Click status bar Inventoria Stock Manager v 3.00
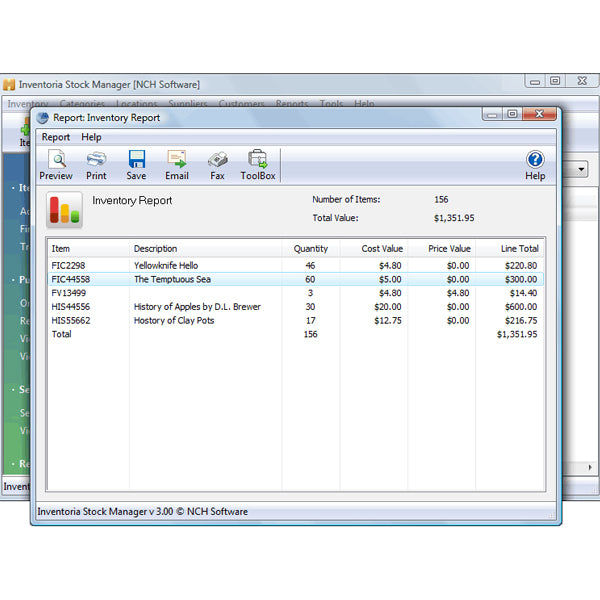The width and height of the screenshot is (600, 600). point(142,512)
